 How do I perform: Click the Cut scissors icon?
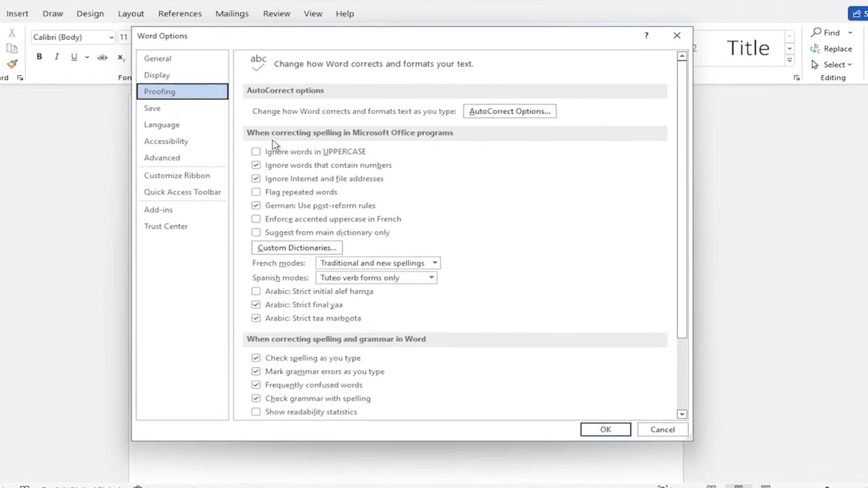click(x=12, y=33)
